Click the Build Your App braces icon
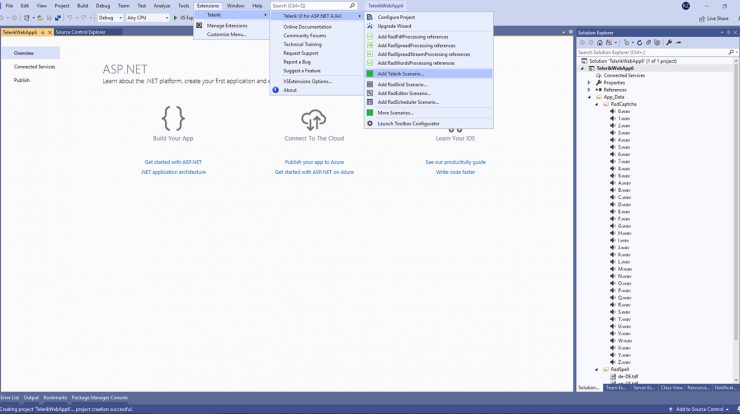Screen dimensions: 740x414 coord(173,118)
